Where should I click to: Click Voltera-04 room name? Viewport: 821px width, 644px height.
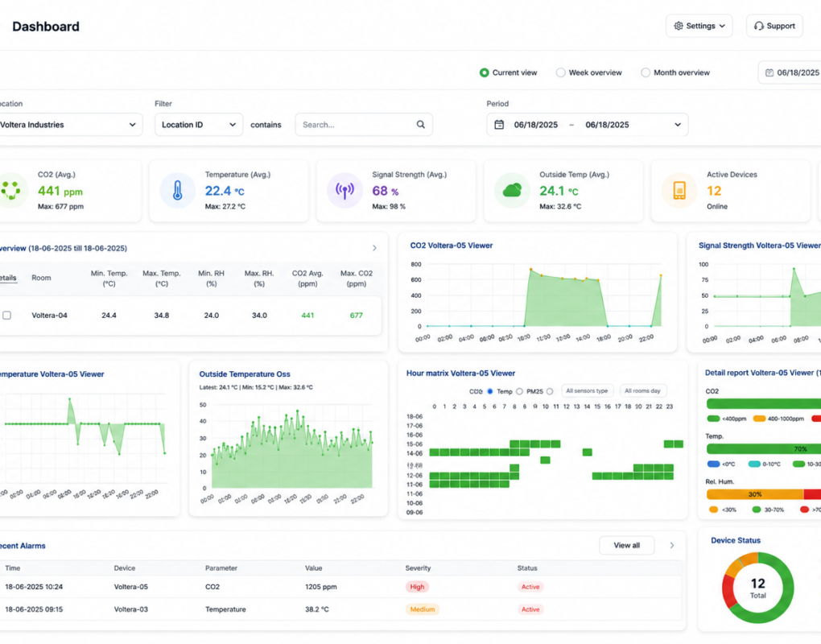coord(49,316)
